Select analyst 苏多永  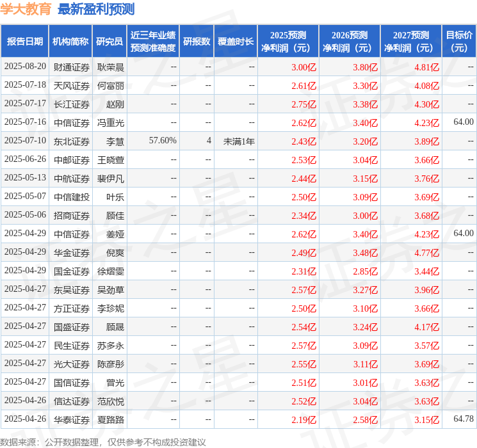(110, 346)
